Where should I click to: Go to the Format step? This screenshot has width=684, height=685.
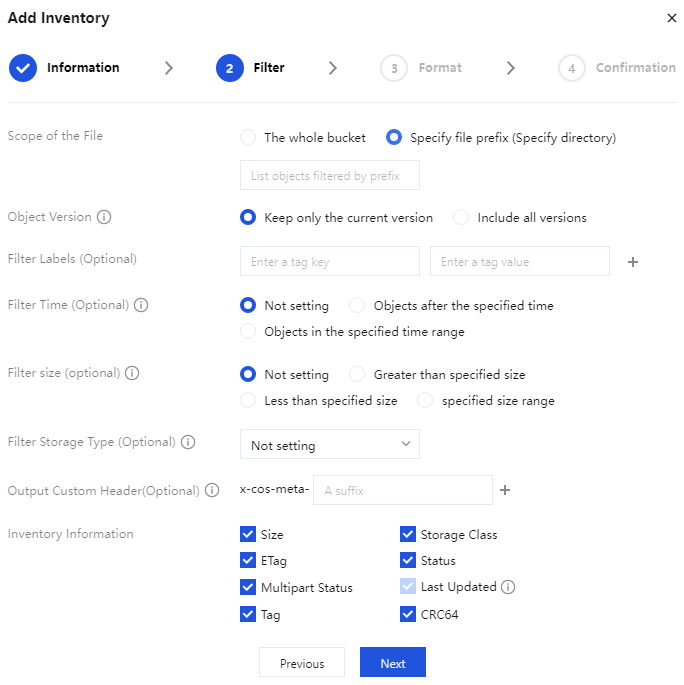tap(421, 68)
